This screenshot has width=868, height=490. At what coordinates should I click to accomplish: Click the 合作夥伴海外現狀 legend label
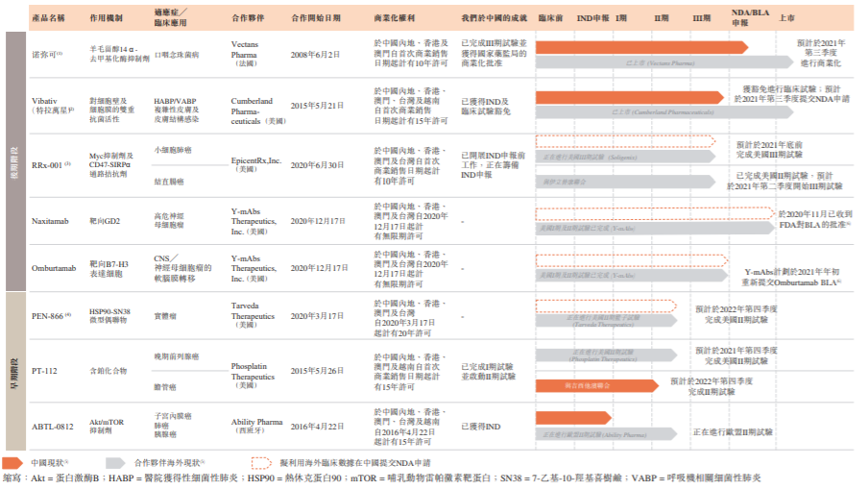[x=169, y=462]
